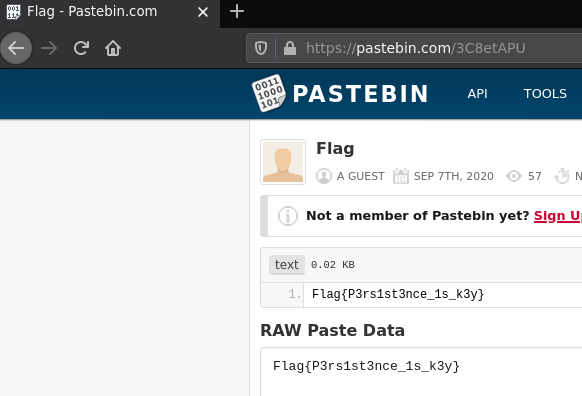Click the Pastebin notepad logo icon
Viewport: 582px width, 396px height.
click(x=269, y=93)
